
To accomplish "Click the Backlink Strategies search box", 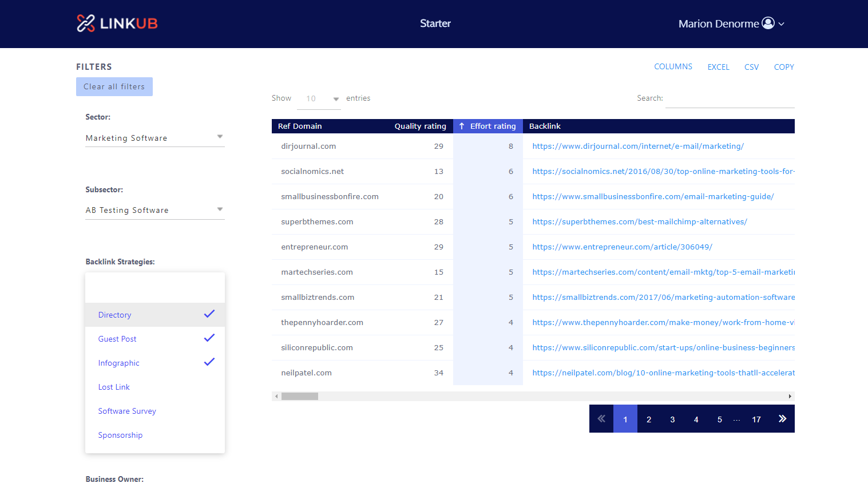I will click(155, 288).
